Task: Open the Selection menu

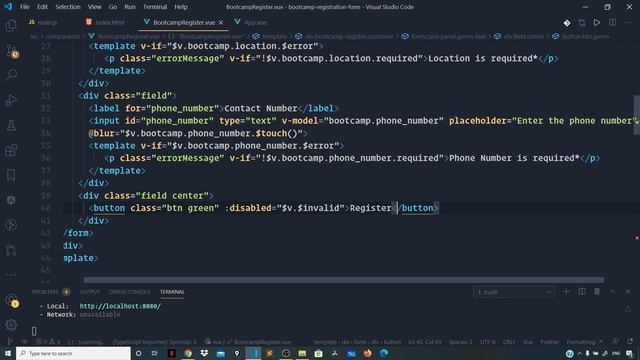Action: (68, 7)
